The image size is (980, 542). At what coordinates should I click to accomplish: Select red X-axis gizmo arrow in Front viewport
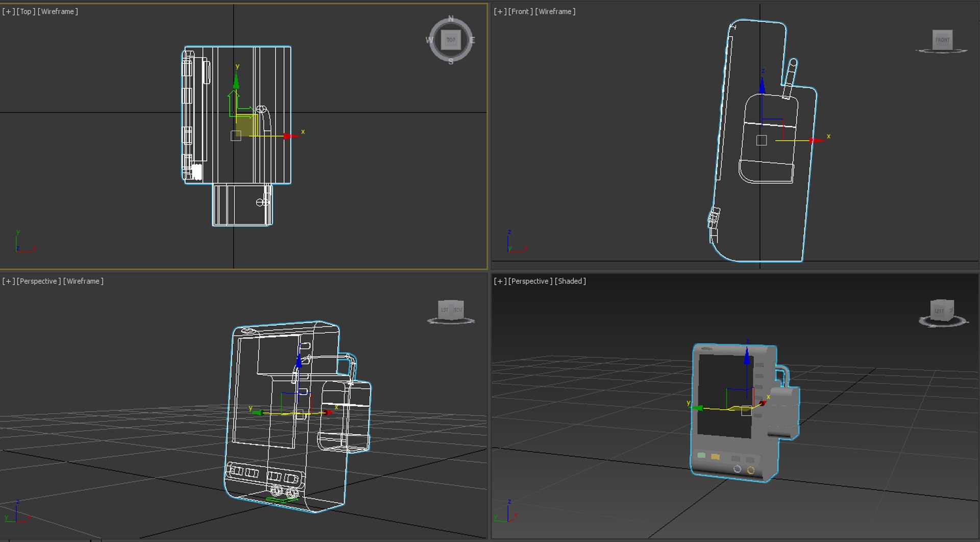pos(817,140)
